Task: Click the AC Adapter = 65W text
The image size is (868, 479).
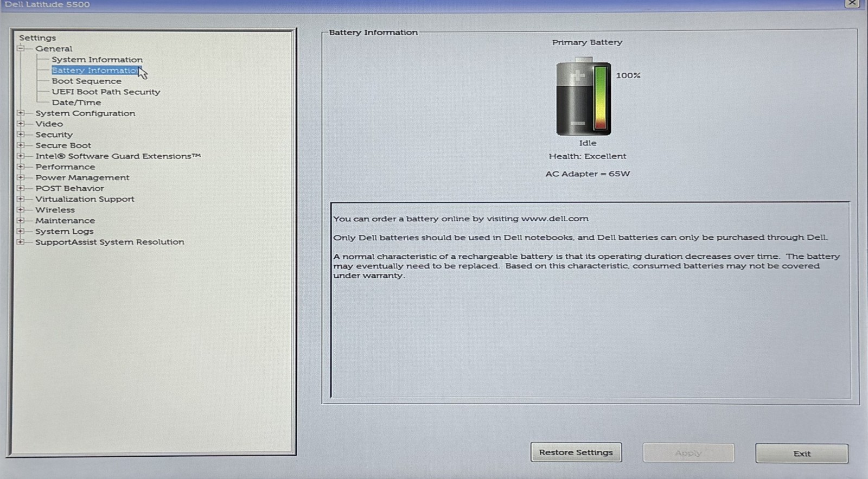Action: [x=588, y=174]
